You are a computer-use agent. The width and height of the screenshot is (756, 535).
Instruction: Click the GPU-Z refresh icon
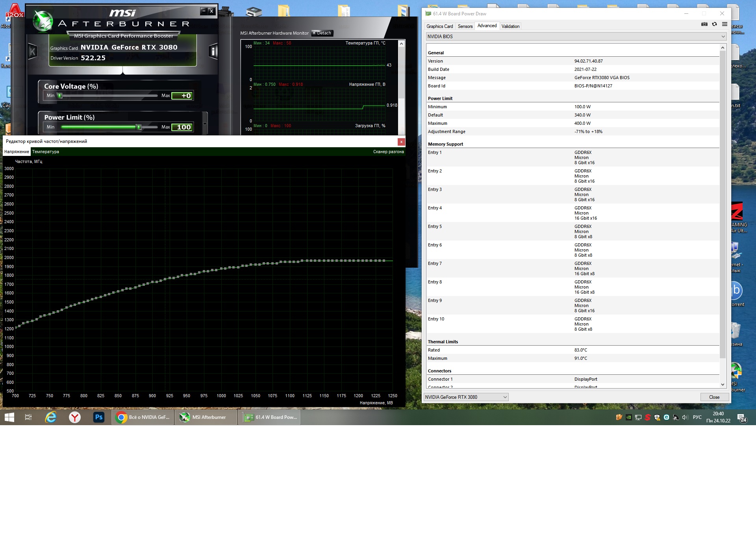point(714,24)
